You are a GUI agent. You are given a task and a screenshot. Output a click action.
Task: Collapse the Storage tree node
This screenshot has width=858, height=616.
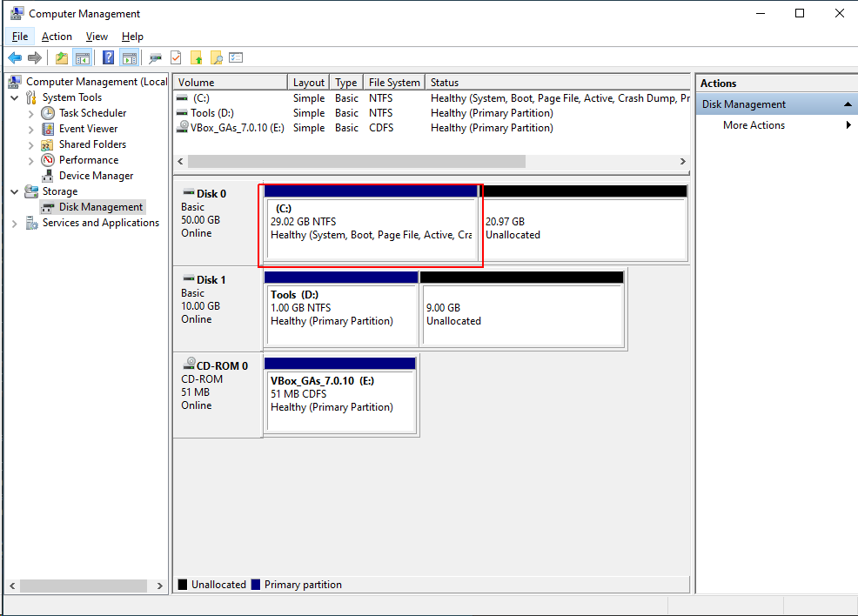[x=15, y=191]
